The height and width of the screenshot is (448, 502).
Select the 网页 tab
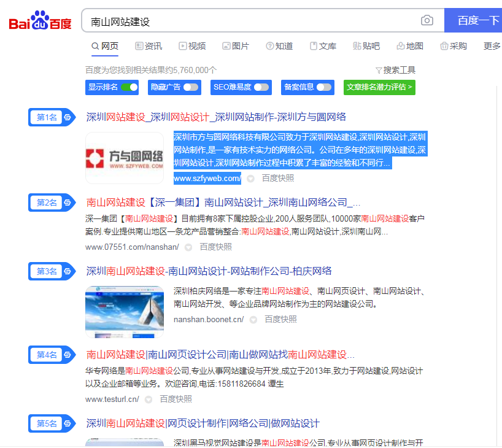tap(105, 46)
